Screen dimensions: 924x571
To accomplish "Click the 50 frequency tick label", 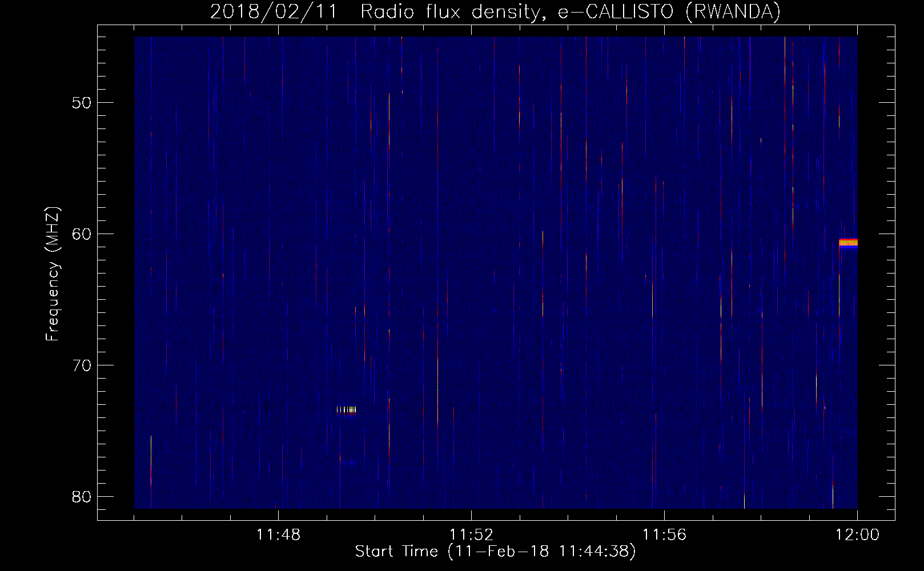I will point(82,103).
